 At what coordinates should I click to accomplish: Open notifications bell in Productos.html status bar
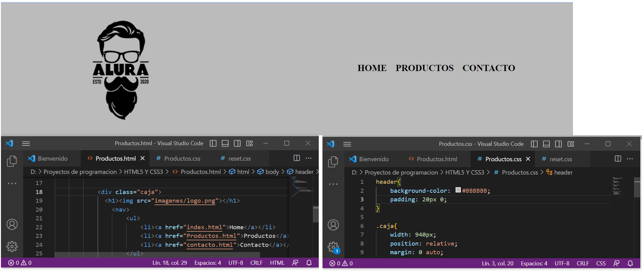point(309,263)
